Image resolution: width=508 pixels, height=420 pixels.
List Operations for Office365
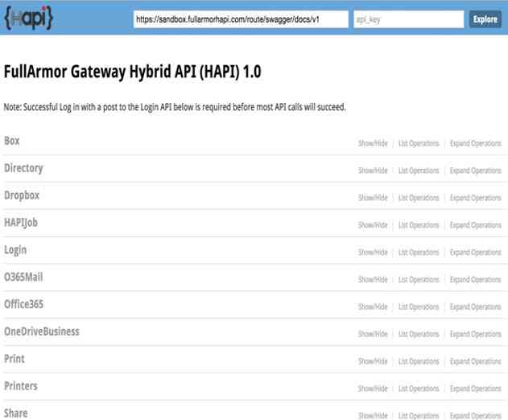click(x=419, y=307)
